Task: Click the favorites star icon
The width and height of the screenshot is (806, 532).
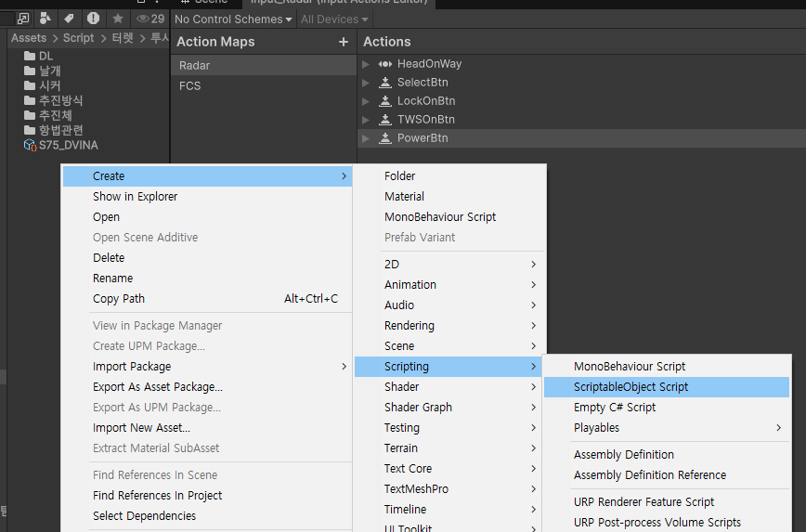Action: 118,19
